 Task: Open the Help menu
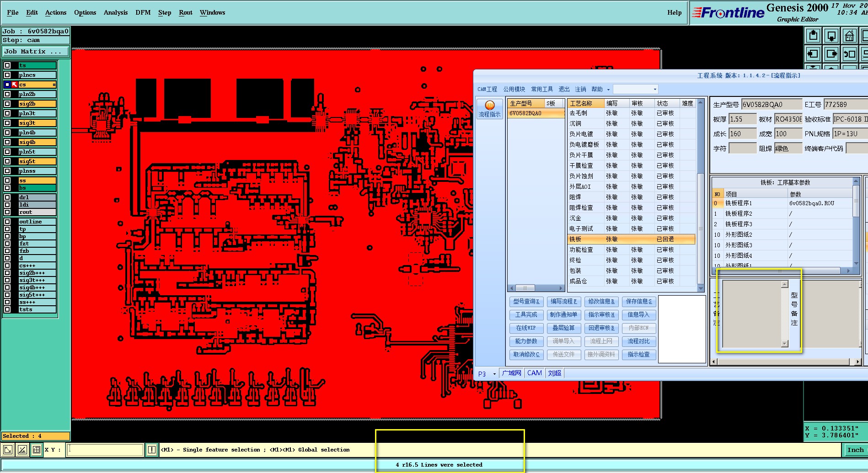tap(675, 12)
